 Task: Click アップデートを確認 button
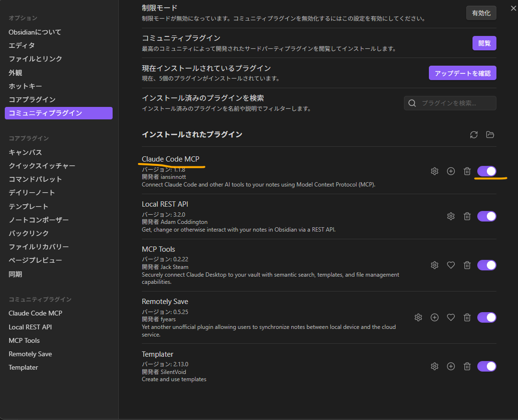(x=462, y=73)
